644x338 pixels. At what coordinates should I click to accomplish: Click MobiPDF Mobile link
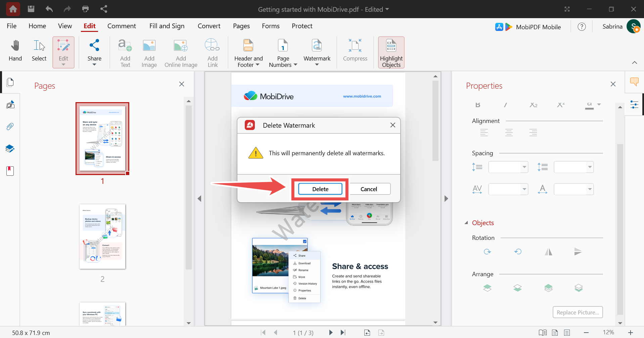tap(528, 27)
